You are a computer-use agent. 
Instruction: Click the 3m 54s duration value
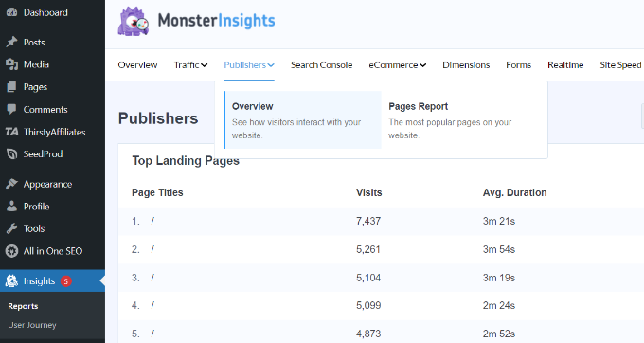pos(498,249)
